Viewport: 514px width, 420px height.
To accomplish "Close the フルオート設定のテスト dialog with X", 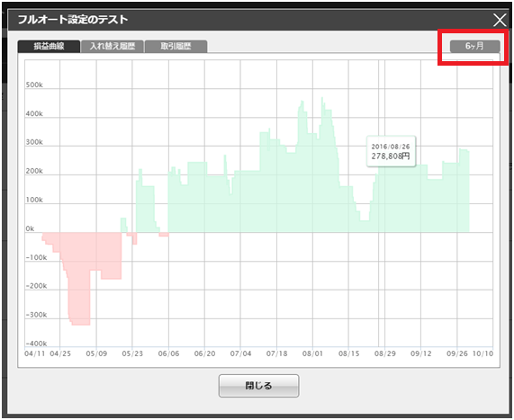I will click(x=500, y=21).
